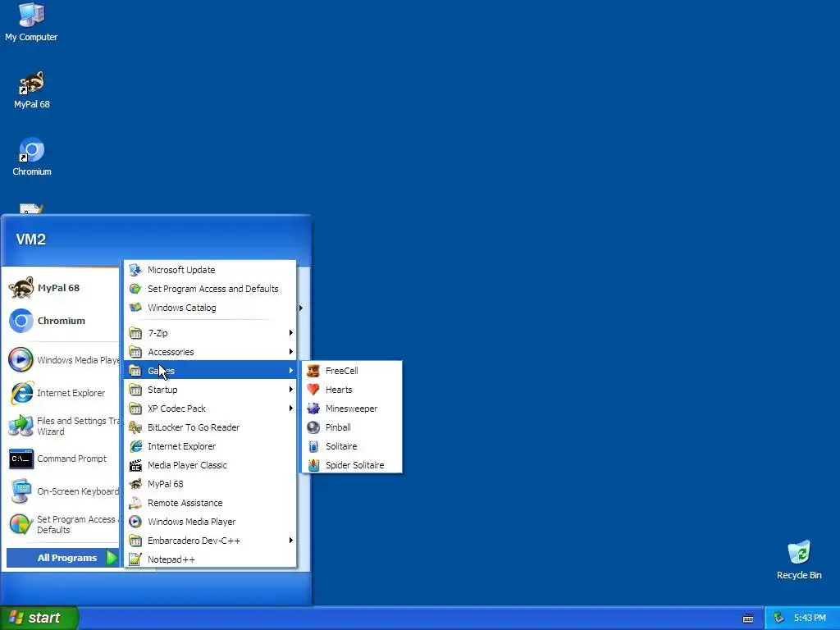This screenshot has width=840, height=630.
Task: Click the XP Codec Pack folder entry
Action: click(210, 409)
